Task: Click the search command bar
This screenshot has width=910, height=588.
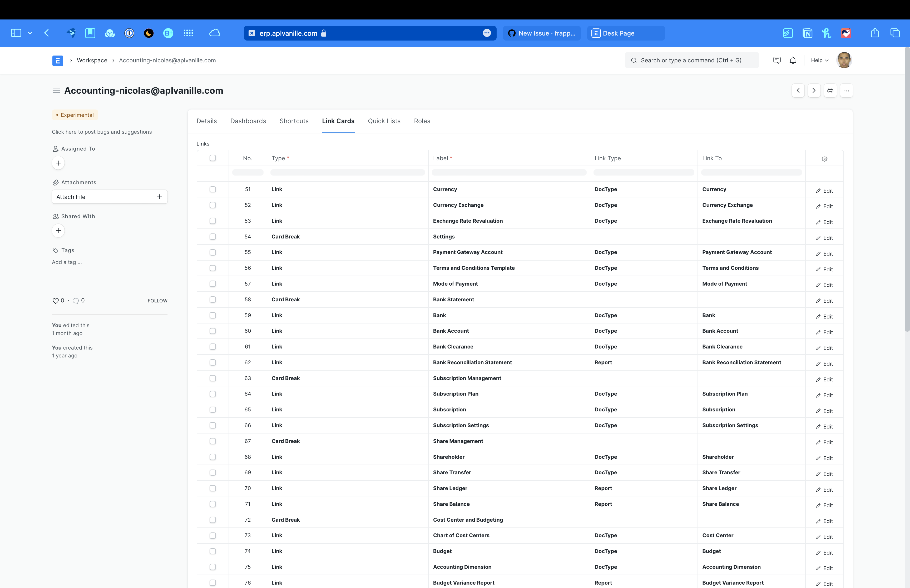Action: click(691, 60)
